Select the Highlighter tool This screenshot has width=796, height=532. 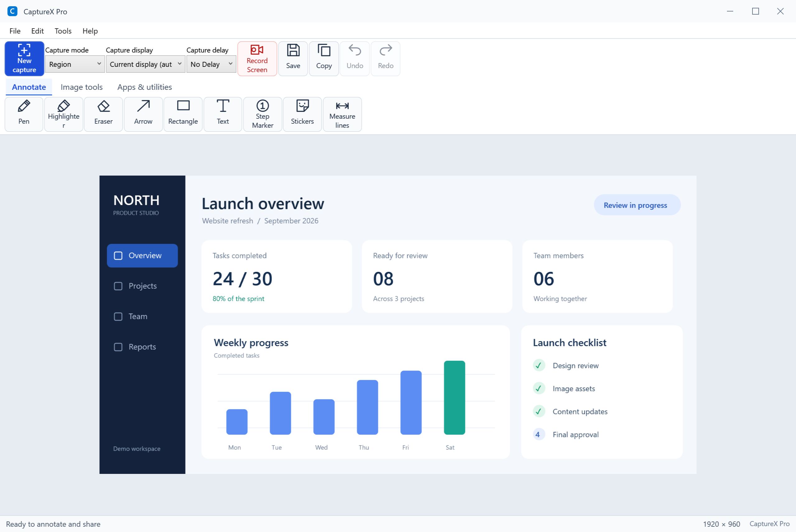[x=63, y=114]
